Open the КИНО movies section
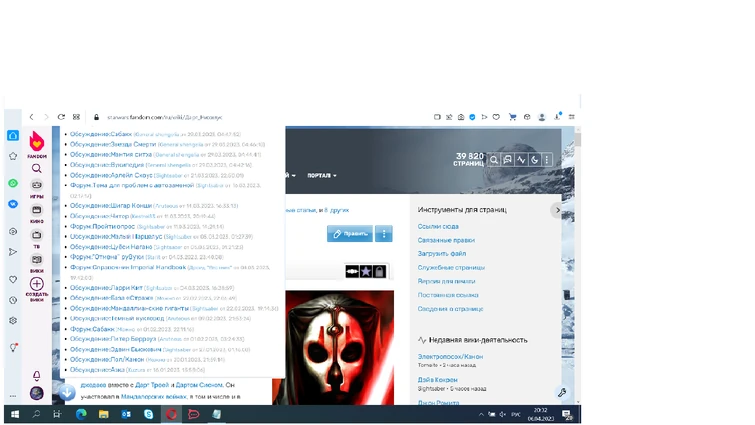Viewport: 755px width, 425px height. pos(37,210)
